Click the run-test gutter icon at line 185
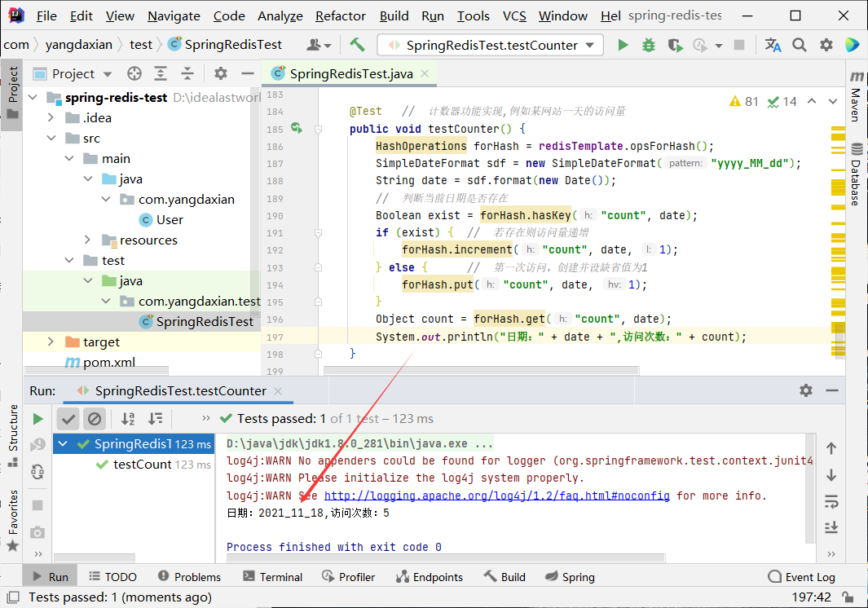 pos(297,129)
